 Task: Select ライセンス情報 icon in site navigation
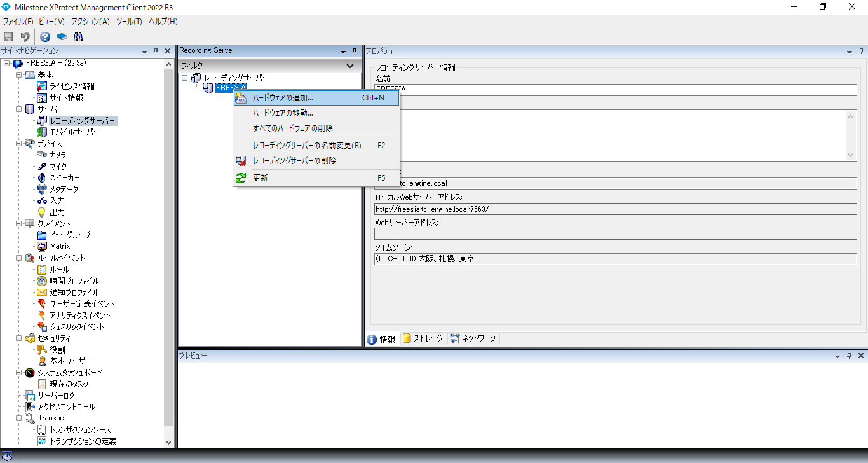[x=42, y=86]
